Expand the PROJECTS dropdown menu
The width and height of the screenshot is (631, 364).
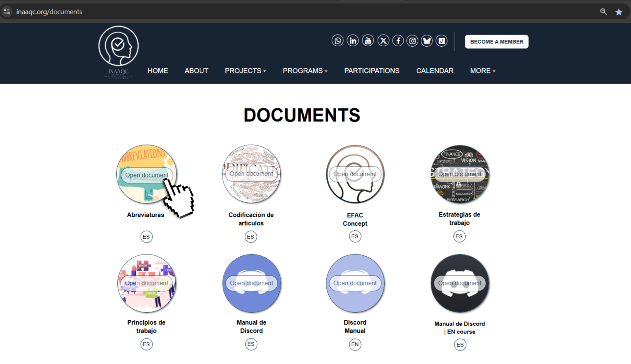pyautogui.click(x=245, y=71)
